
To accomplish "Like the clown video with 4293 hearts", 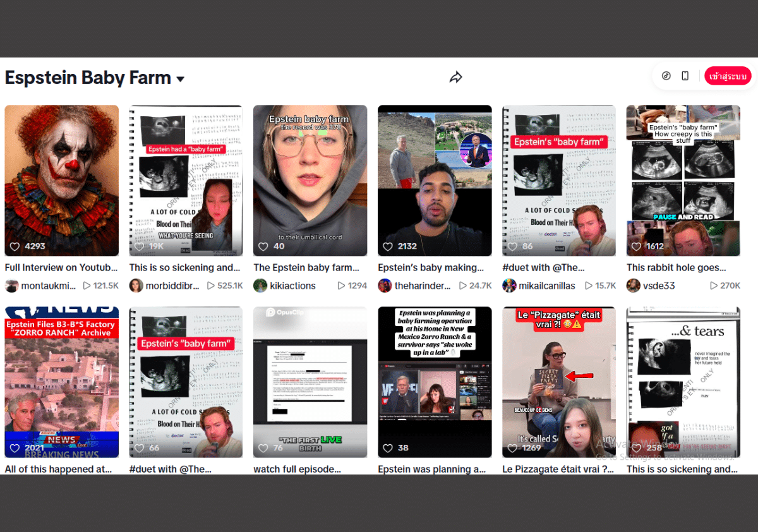I will [x=15, y=246].
